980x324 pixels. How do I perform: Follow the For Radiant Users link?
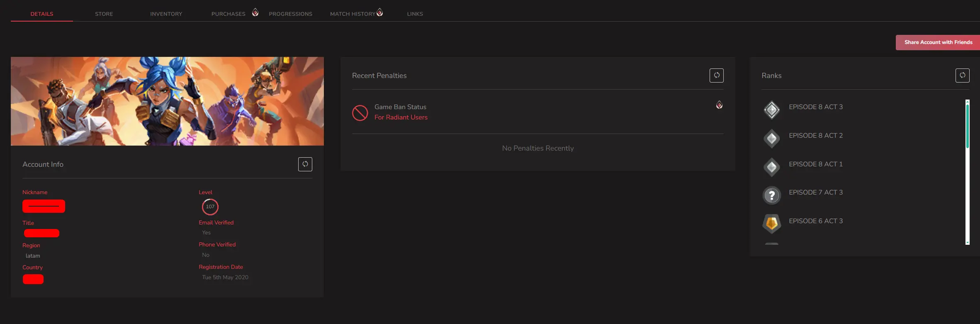click(401, 117)
